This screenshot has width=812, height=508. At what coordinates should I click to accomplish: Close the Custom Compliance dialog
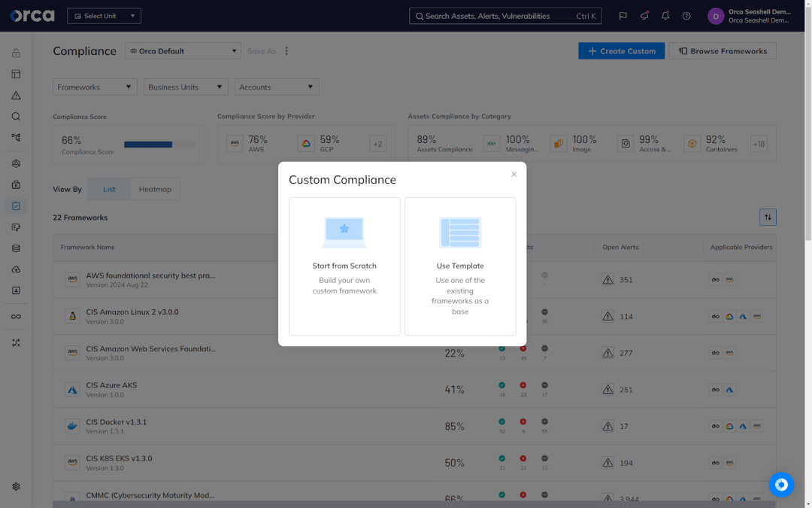pos(514,174)
